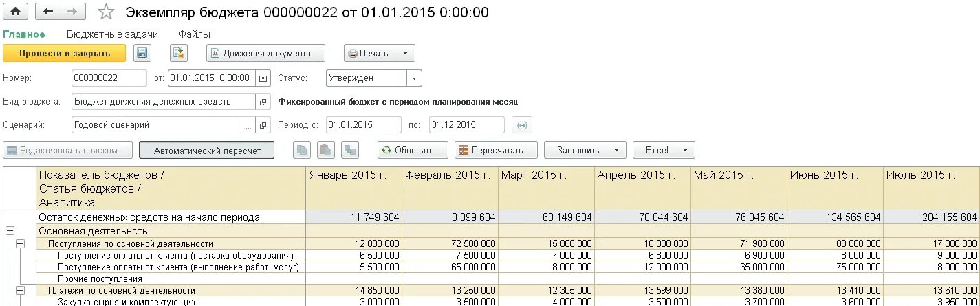Open Движения документа
The height and width of the screenshot is (306, 980).
pos(264,54)
